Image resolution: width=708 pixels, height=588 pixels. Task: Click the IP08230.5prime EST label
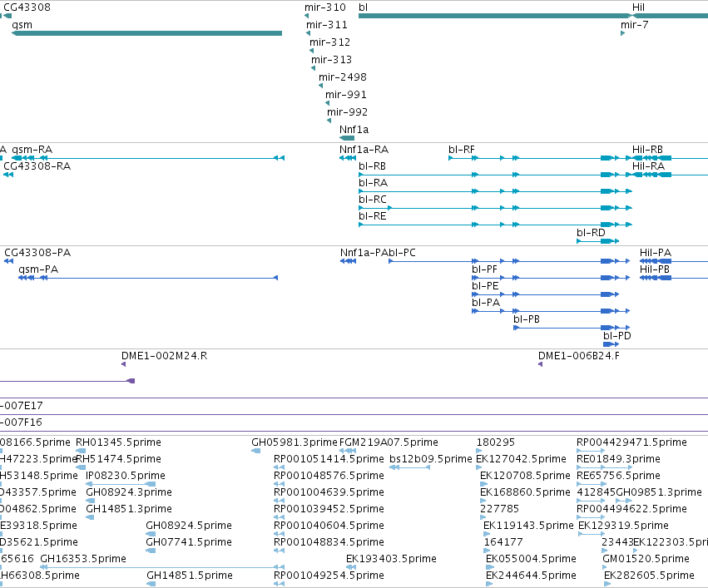click(125, 476)
